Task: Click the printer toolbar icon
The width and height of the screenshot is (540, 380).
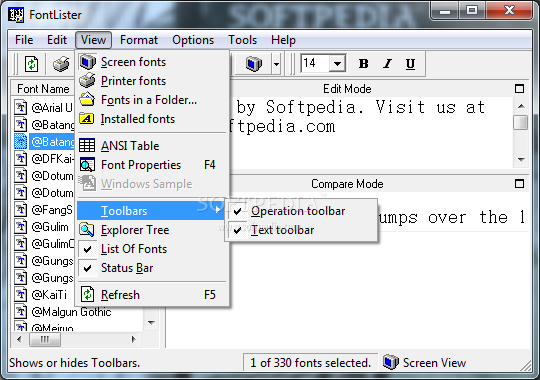Action: click(x=61, y=64)
